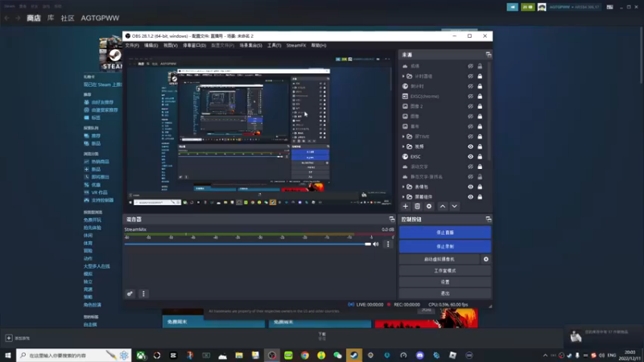Open the 文件(F) menu in OBS
This screenshot has height=362, width=644.
[x=132, y=46]
